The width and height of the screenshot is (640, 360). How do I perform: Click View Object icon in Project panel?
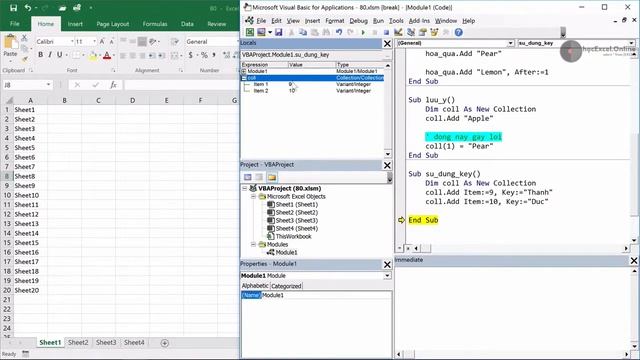(260, 177)
